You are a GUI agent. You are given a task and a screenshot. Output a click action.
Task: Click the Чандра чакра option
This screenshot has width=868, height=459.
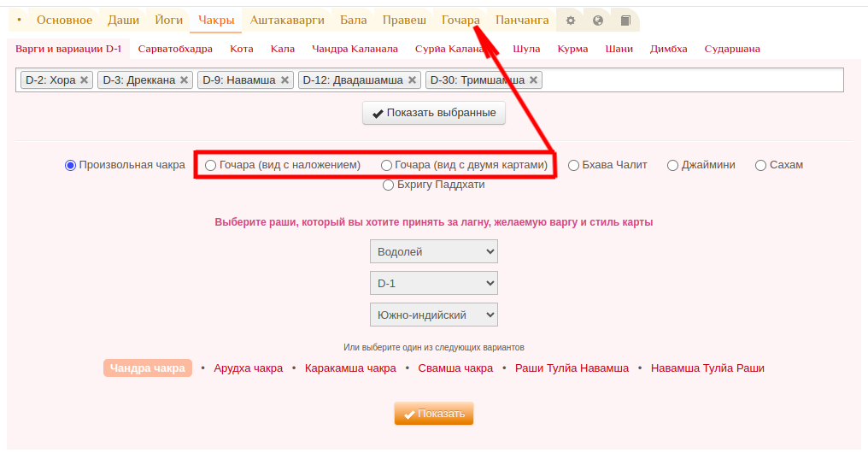pyautogui.click(x=148, y=368)
